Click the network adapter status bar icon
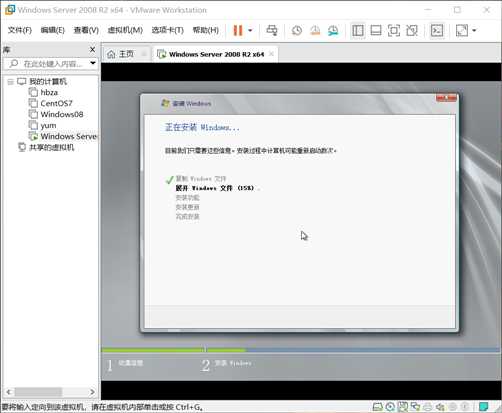This screenshot has height=413, width=502. click(415, 407)
